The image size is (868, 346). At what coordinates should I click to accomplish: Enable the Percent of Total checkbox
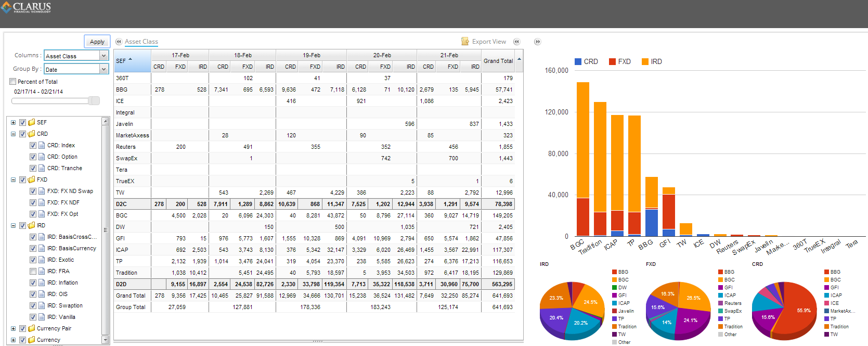click(12, 82)
